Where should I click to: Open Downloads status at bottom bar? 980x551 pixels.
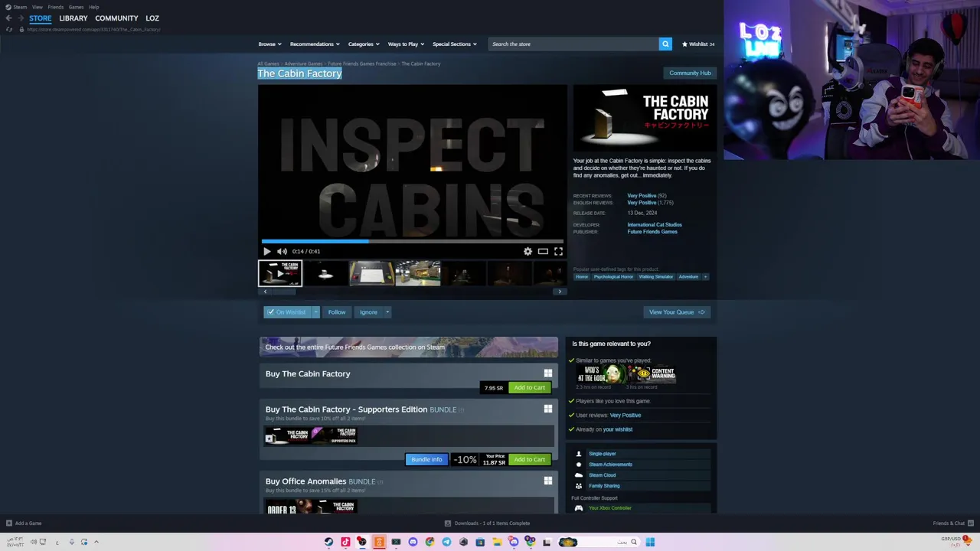click(x=488, y=523)
